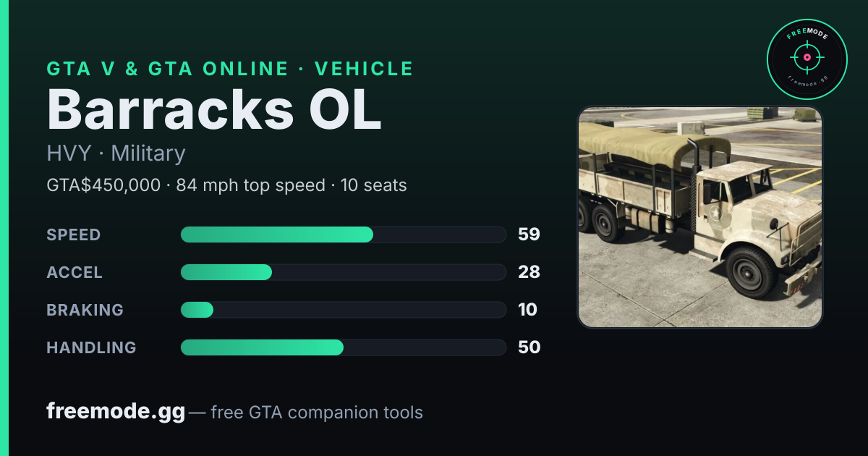868x456 pixels.
Task: Click the 'free GTA companion tools' tagline
Action: 317,413
